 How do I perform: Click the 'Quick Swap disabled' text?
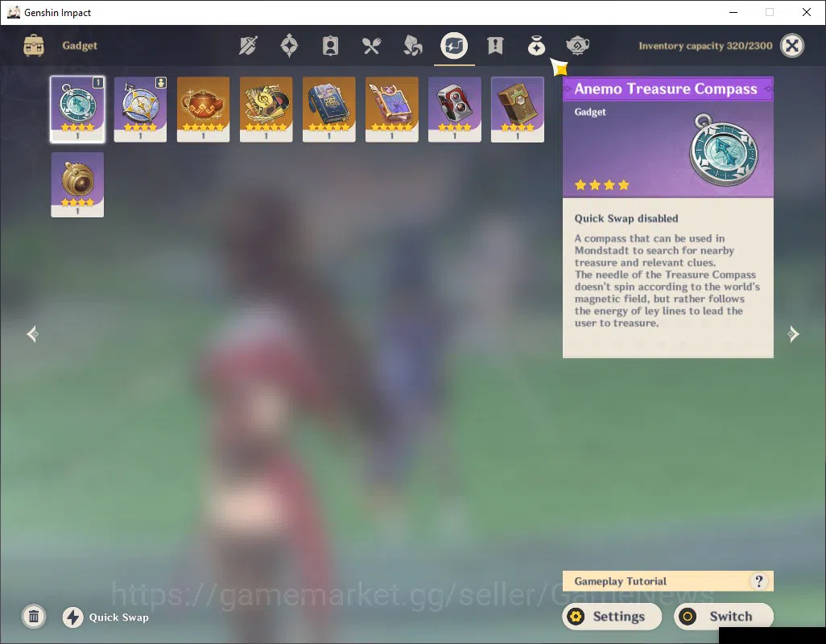[626, 218]
